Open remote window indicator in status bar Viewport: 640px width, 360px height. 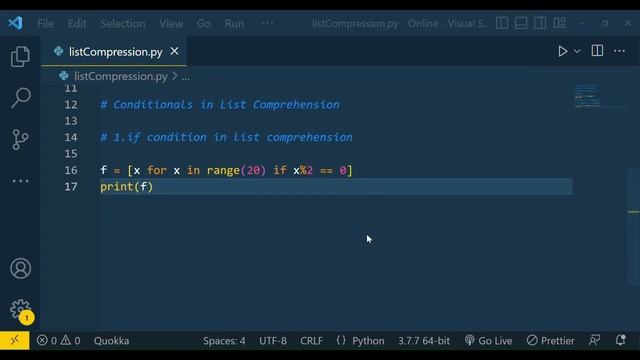tap(15, 340)
